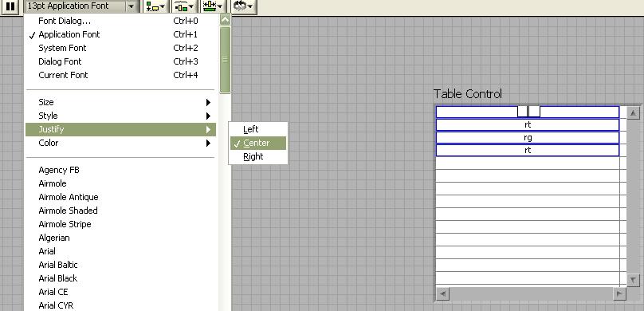Open the Distribute Objects toolbar tool
Viewport: 644px width, 311px height.
[x=183, y=6]
